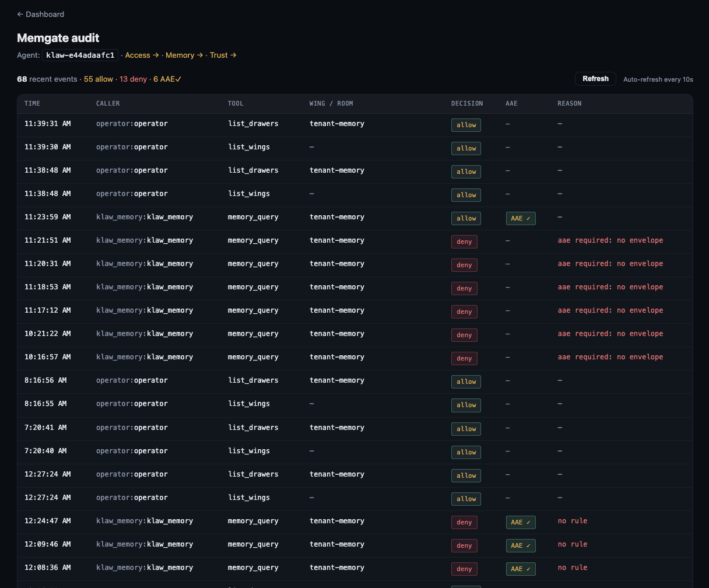Sort the table by the TIME column header
This screenshot has width=709, height=588.
[32, 103]
